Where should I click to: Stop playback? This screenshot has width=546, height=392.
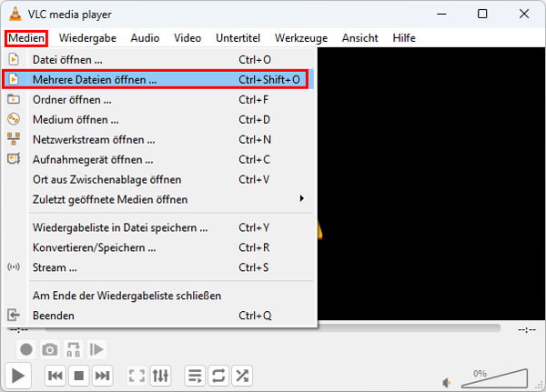79,376
